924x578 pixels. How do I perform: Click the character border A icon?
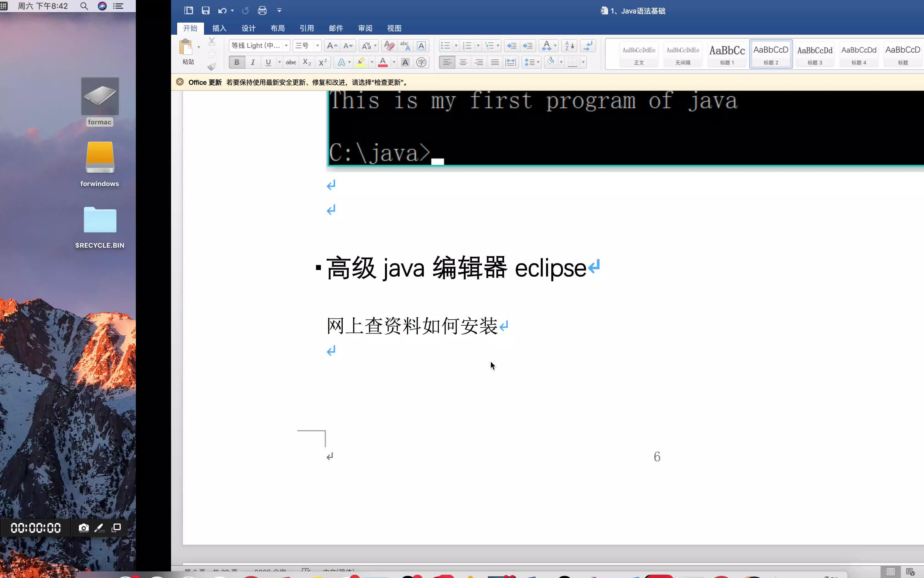click(x=421, y=46)
